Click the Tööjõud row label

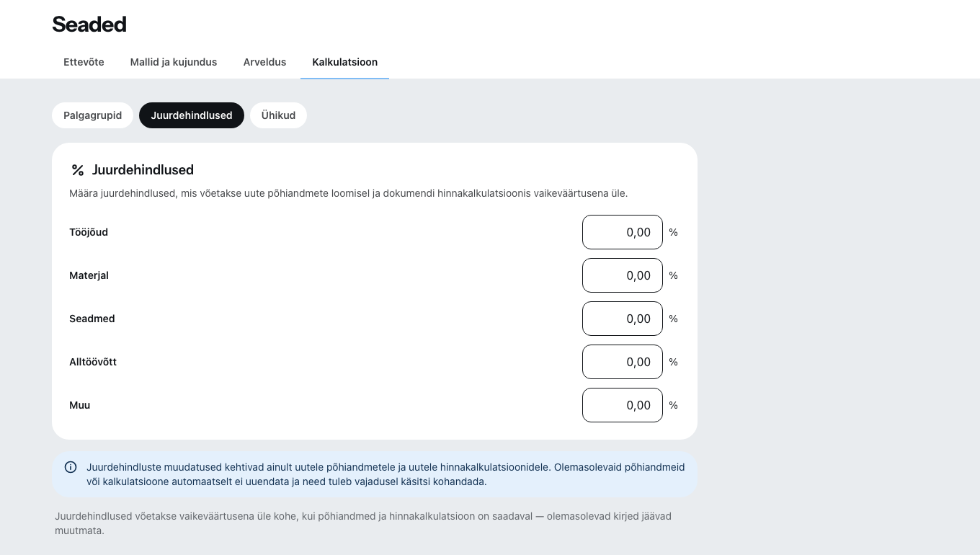[89, 232]
